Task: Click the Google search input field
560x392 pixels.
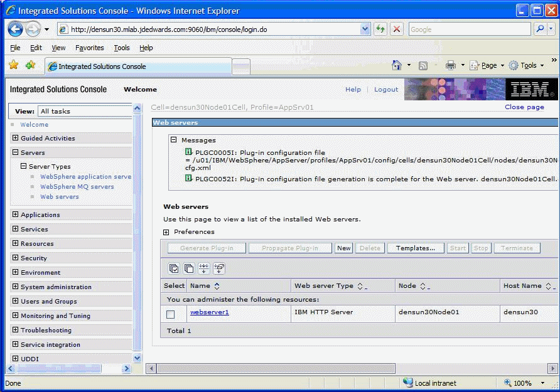Action: pyautogui.click(x=468, y=29)
